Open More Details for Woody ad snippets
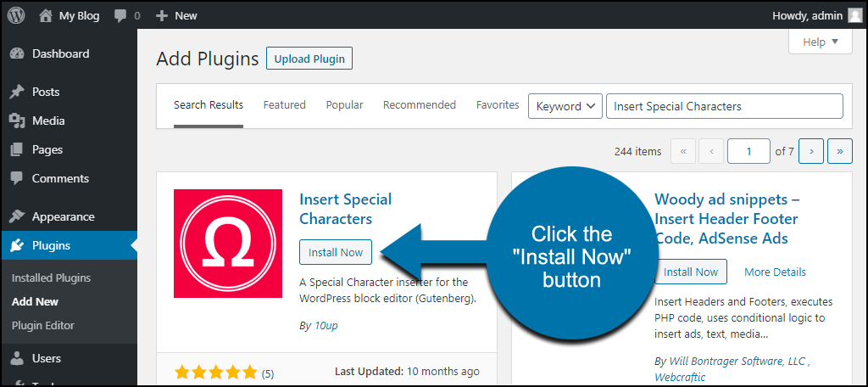868x387 pixels. tap(775, 272)
